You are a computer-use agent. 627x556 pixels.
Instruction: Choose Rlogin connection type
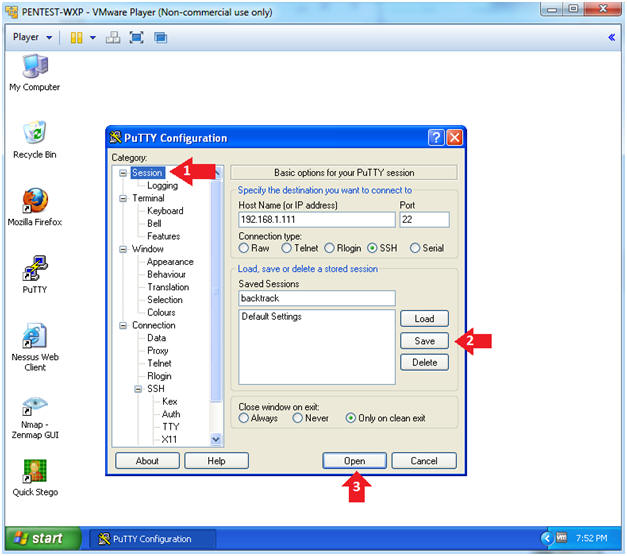(x=343, y=248)
